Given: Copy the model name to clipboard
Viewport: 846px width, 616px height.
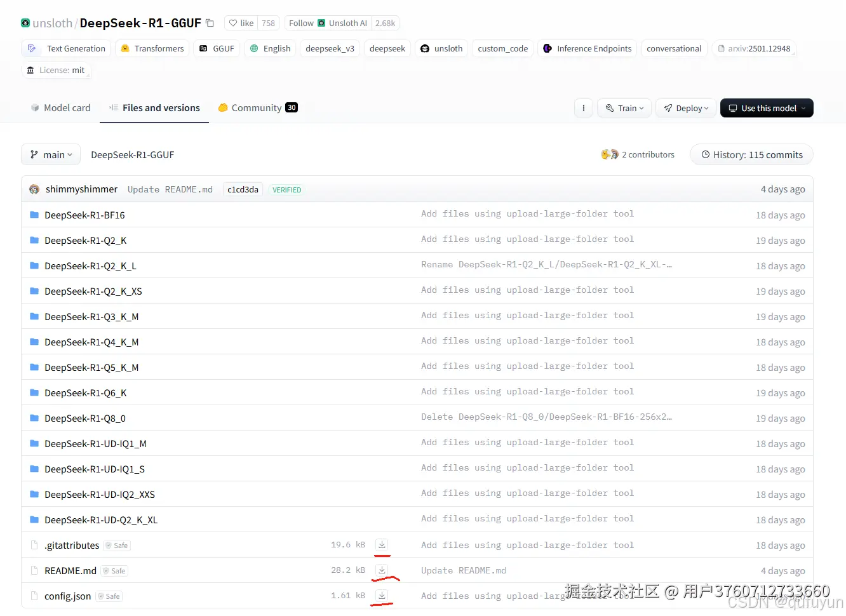Looking at the screenshot, I should [x=210, y=22].
